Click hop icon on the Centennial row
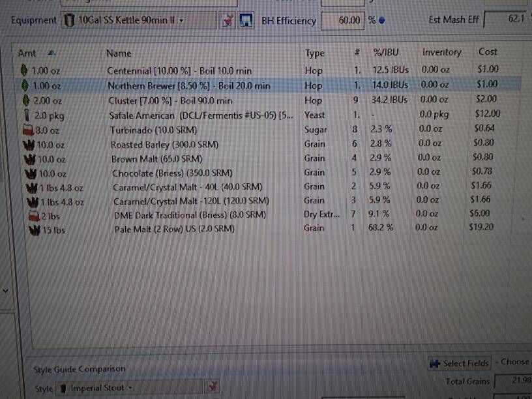 pos(23,70)
